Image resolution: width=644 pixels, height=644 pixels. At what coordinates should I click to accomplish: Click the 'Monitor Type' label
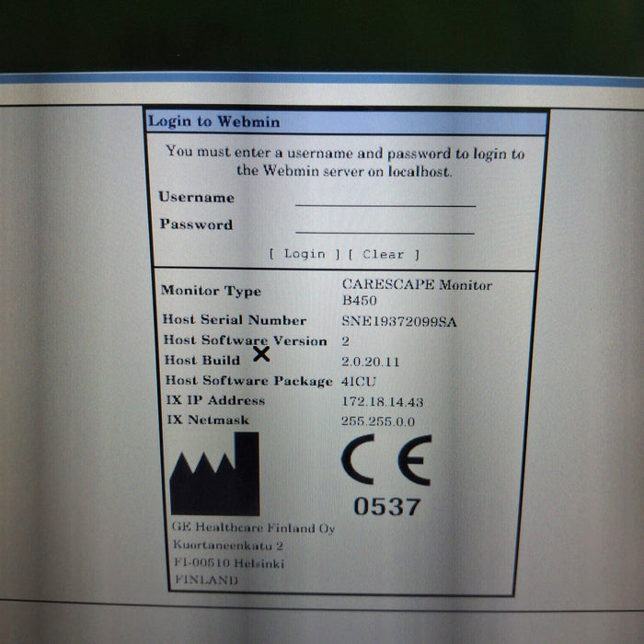211,291
